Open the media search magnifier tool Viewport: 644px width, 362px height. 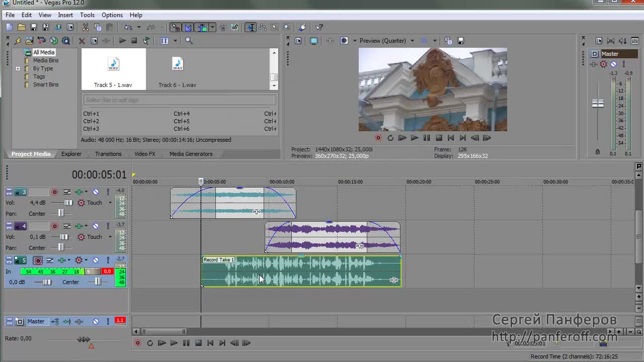189,41
